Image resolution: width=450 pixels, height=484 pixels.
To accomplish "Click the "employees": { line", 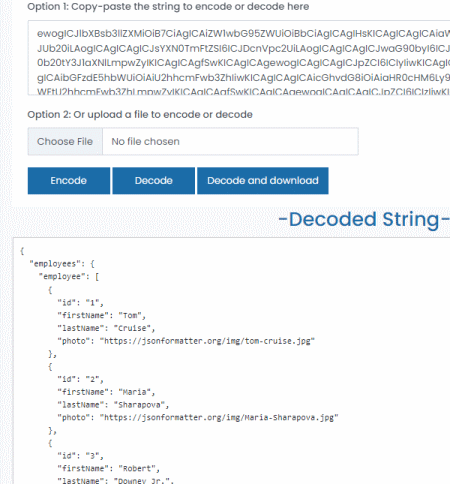I will point(62,264).
